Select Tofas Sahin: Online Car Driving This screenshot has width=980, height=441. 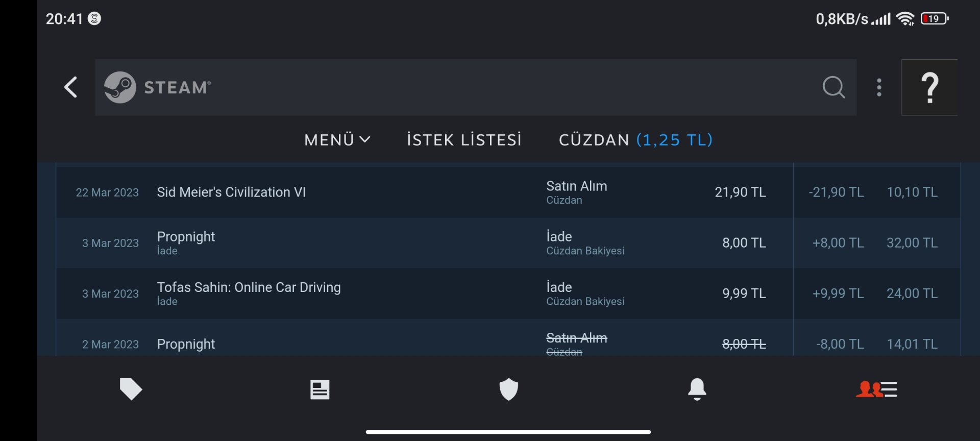click(249, 287)
